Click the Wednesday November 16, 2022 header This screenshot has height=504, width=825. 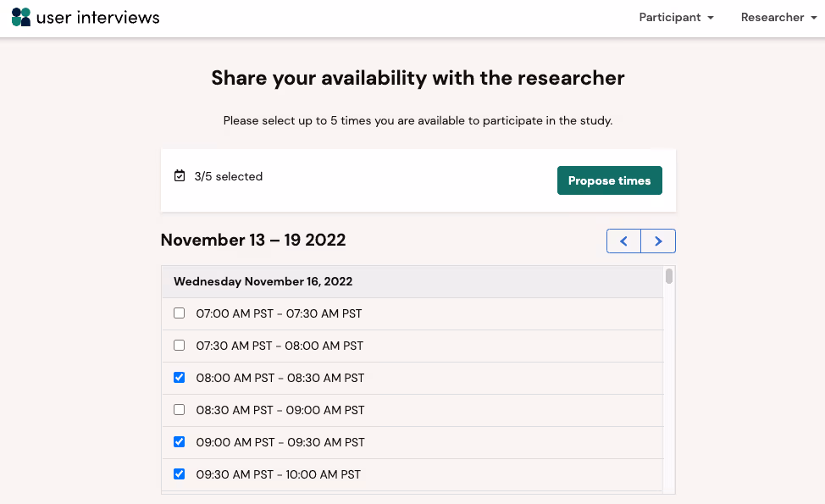263,281
